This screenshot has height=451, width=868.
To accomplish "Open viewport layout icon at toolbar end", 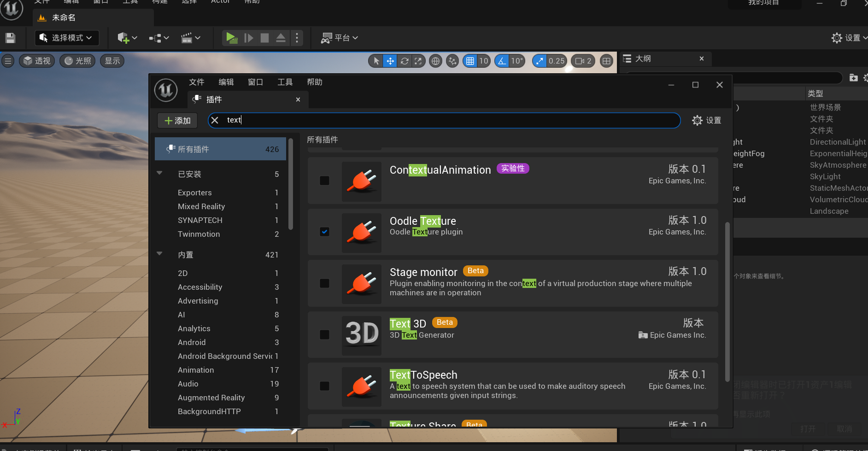I will (607, 61).
